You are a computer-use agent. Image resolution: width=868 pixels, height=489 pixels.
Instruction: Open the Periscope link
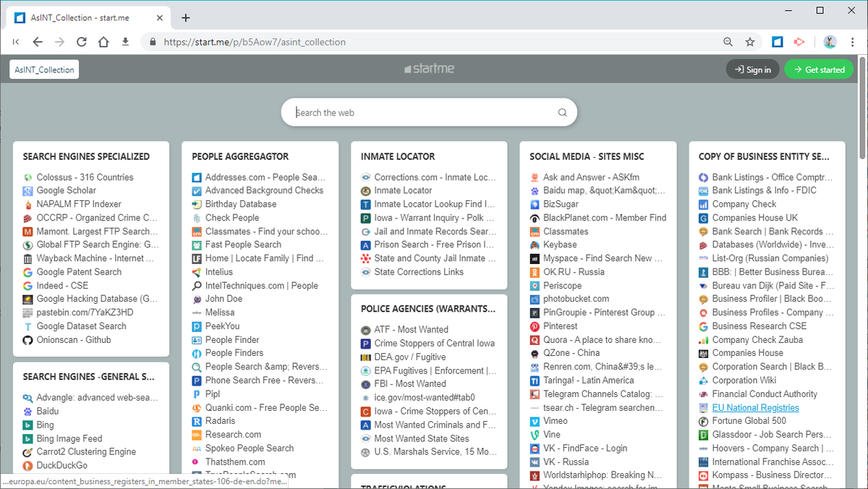[x=563, y=286]
